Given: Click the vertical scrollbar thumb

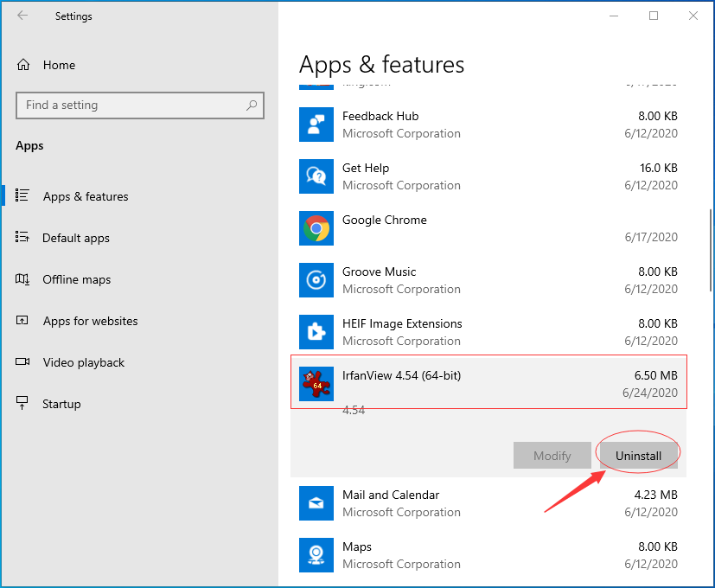Looking at the screenshot, I should [711, 250].
